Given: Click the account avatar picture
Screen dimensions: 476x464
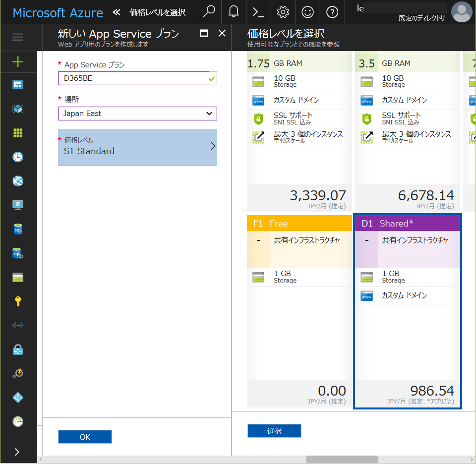Looking at the screenshot, I should pyautogui.click(x=462, y=12).
